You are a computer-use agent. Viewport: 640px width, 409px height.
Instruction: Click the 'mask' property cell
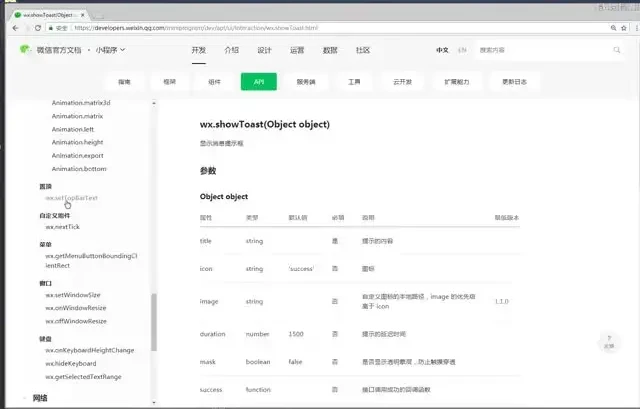pos(208,362)
